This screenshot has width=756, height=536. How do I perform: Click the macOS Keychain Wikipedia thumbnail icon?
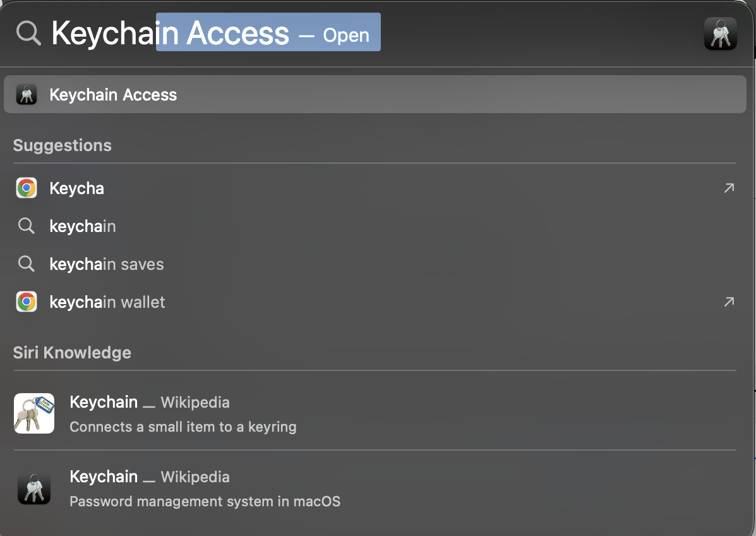click(34, 489)
